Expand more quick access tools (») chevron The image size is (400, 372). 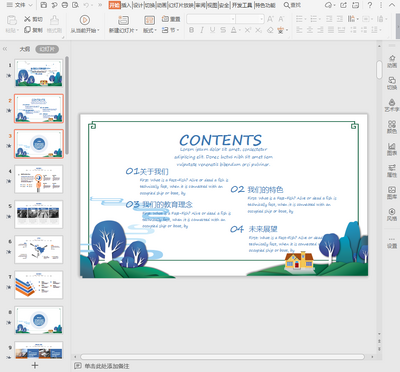tap(100, 5)
